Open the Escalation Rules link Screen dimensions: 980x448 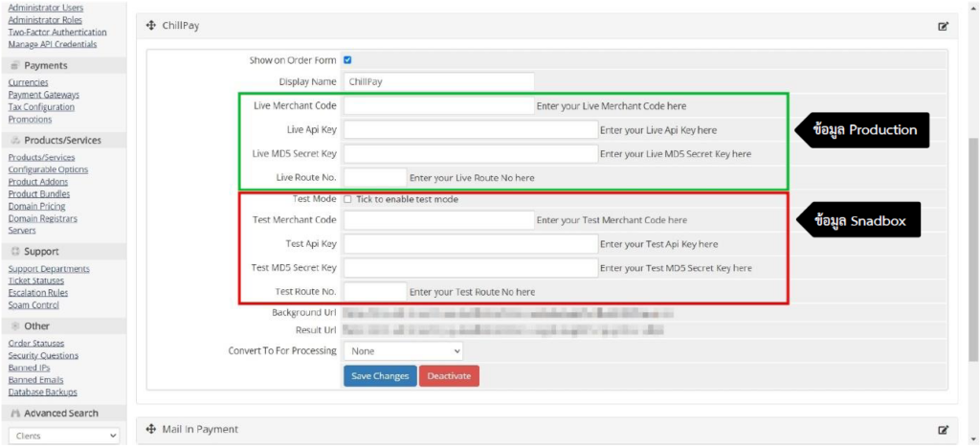[x=38, y=292]
